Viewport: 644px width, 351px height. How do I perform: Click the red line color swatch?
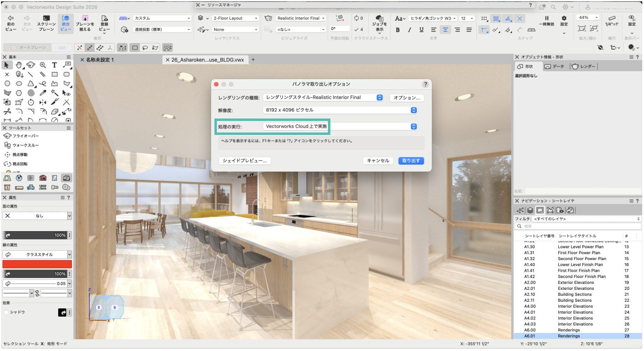pyautogui.click(x=37, y=264)
